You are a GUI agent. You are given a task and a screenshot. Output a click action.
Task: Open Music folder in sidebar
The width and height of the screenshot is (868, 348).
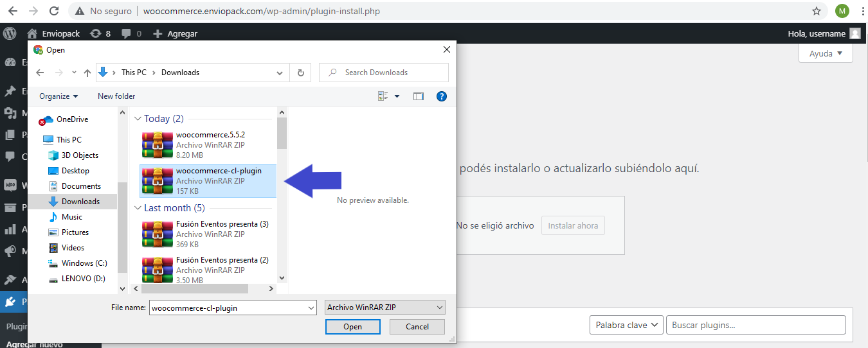(72, 217)
